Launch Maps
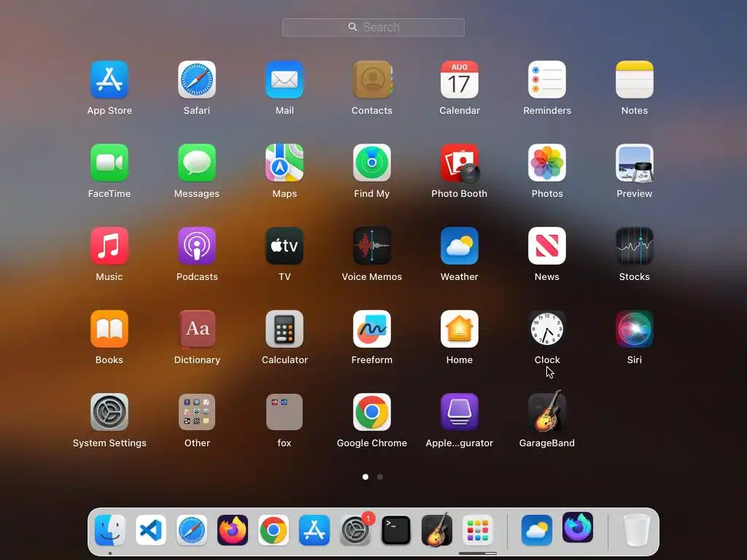Viewport: 747px width, 560px height. coord(285,163)
